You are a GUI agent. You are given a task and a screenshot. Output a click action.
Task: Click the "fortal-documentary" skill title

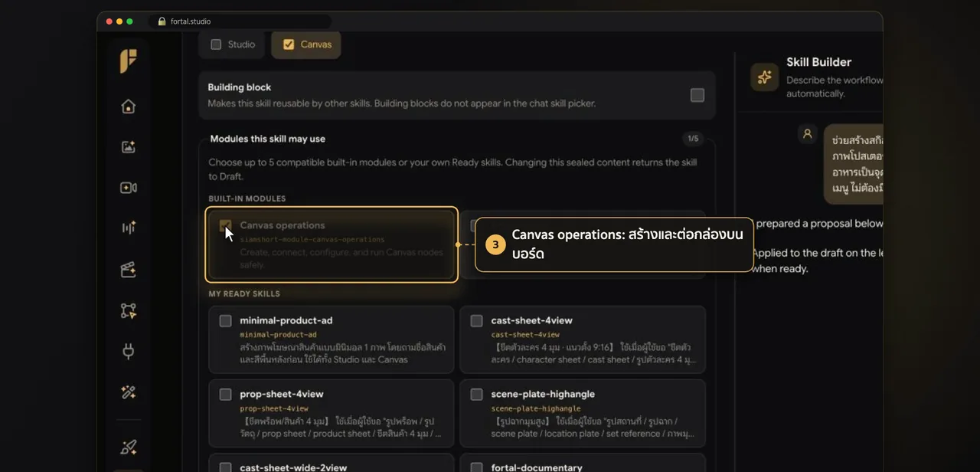click(x=537, y=467)
